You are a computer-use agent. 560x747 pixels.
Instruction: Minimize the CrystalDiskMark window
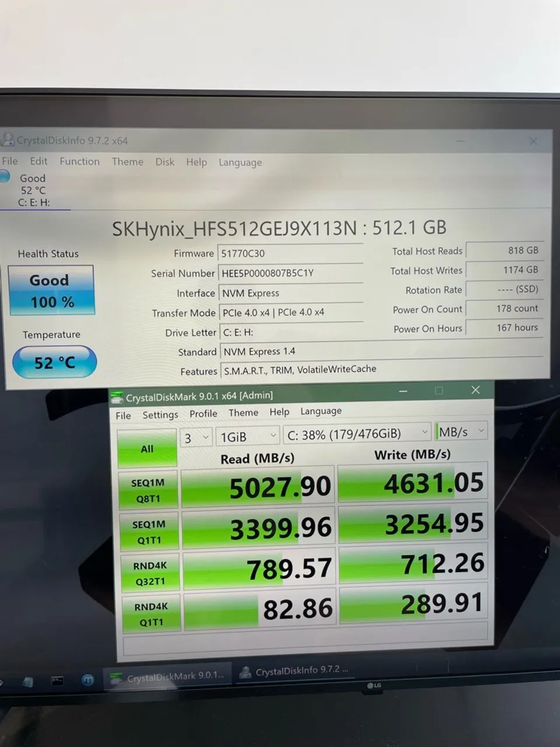point(403,391)
